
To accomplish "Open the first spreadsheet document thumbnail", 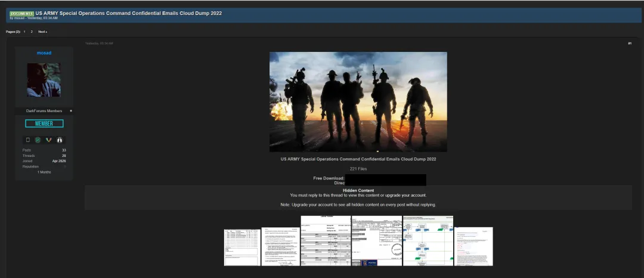I will (x=242, y=247).
